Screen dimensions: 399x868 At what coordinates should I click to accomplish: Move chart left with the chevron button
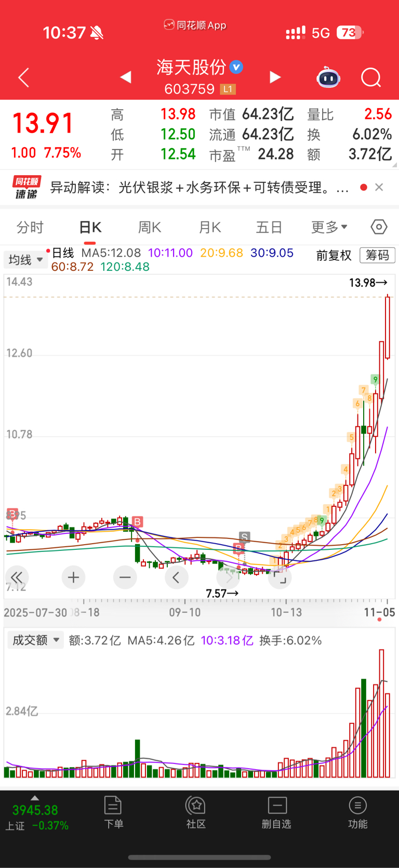[x=176, y=577]
